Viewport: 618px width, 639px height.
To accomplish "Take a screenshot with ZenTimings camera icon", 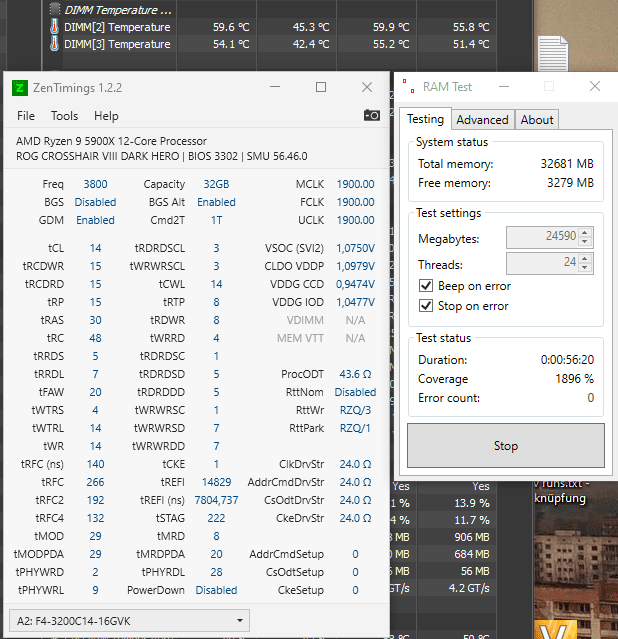I will [x=371, y=116].
